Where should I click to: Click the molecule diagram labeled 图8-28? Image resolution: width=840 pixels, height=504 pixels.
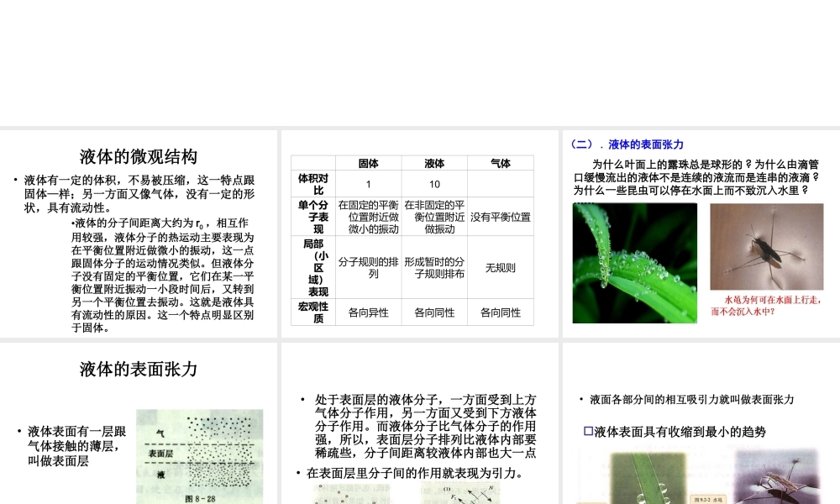(199, 456)
